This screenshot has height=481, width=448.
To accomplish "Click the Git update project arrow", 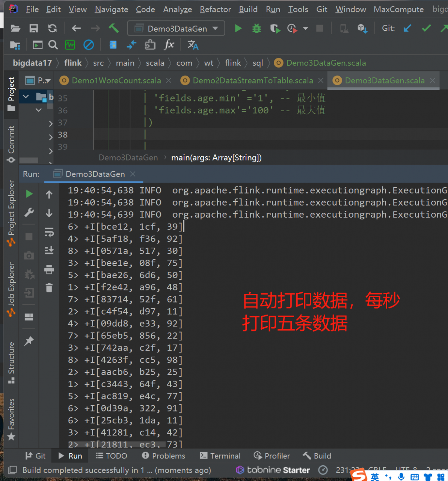I will click(x=407, y=28).
